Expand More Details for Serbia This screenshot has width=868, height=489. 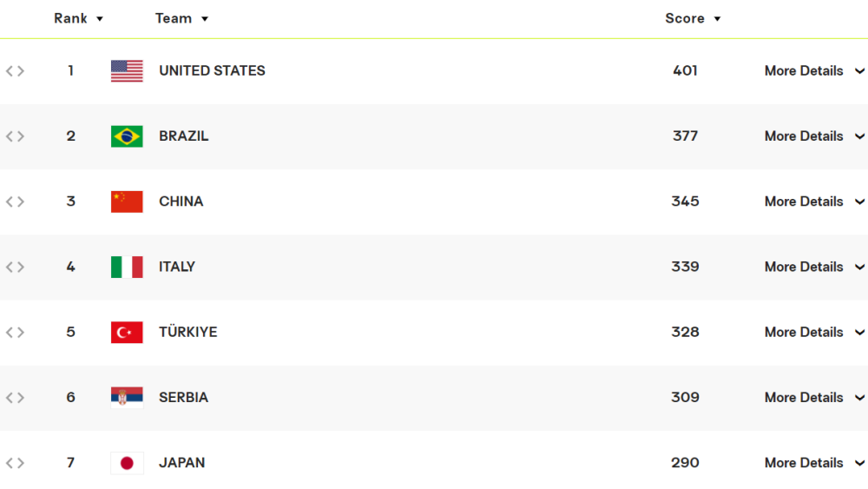[x=814, y=398]
